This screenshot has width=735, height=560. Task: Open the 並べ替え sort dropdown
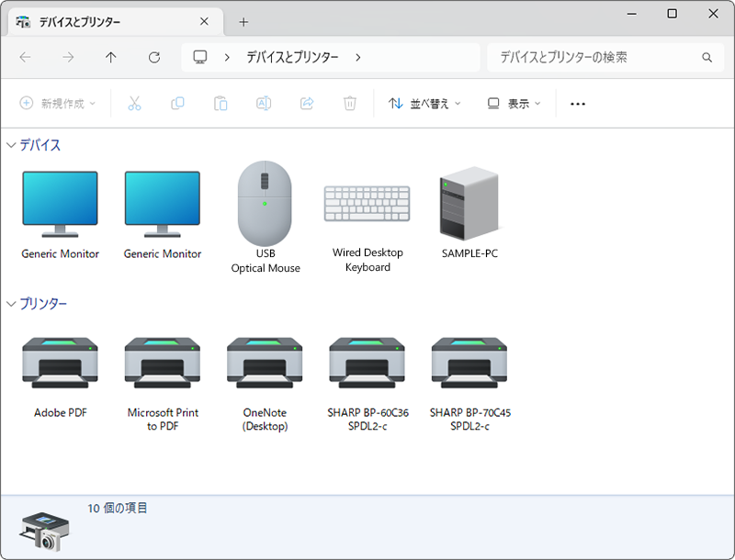(424, 104)
